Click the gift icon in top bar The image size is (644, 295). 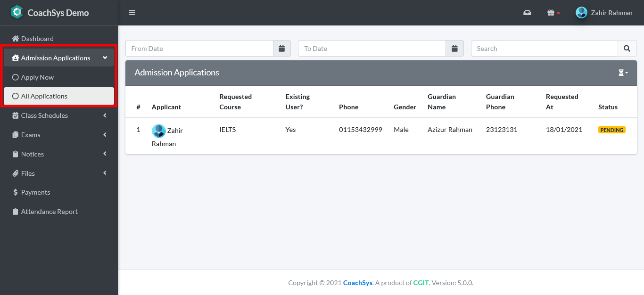[551, 13]
